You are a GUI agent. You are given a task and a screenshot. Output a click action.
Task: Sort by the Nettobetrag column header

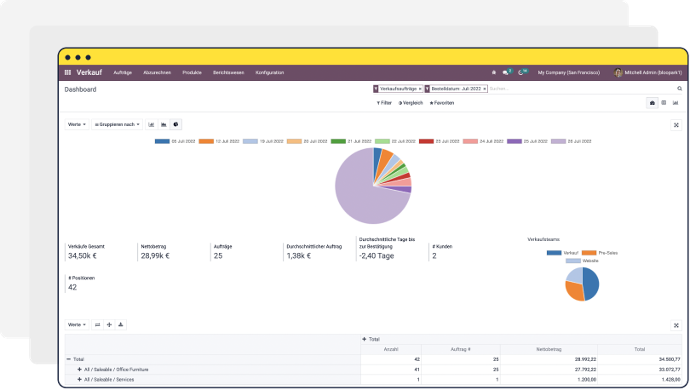(549, 350)
